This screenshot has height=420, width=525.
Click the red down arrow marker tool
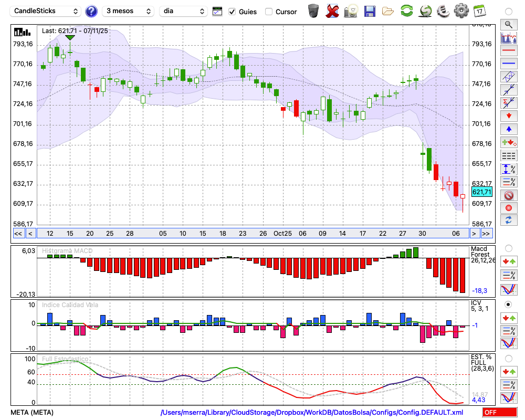point(508,115)
